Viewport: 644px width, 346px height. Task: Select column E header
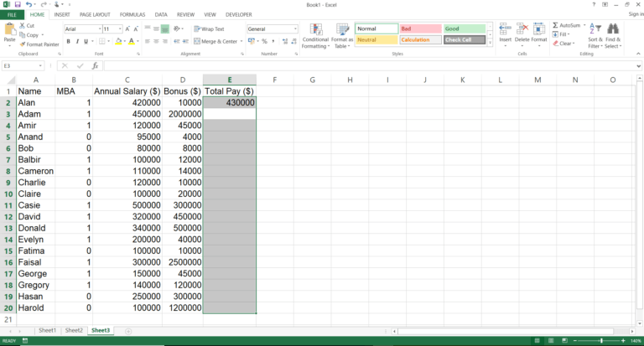point(230,80)
